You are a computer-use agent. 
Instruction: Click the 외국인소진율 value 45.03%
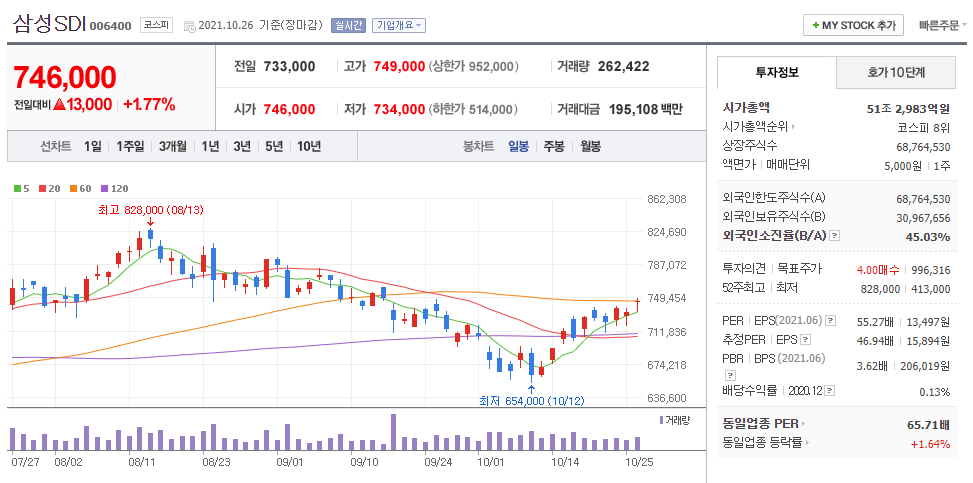click(926, 237)
